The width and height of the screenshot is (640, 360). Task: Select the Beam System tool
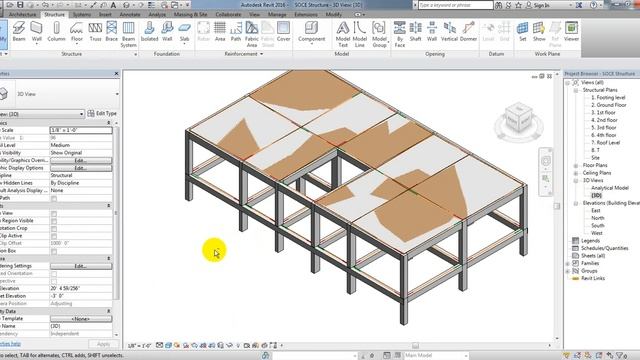pyautogui.click(x=129, y=35)
